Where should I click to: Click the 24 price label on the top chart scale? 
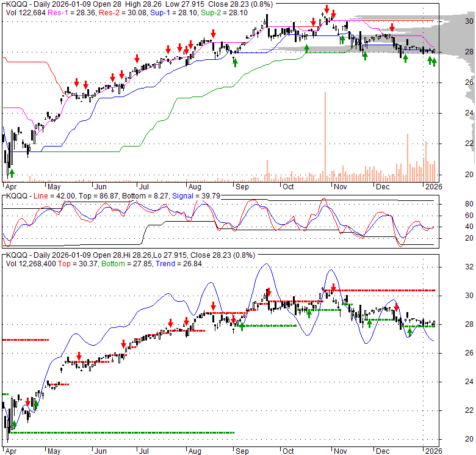(x=469, y=113)
